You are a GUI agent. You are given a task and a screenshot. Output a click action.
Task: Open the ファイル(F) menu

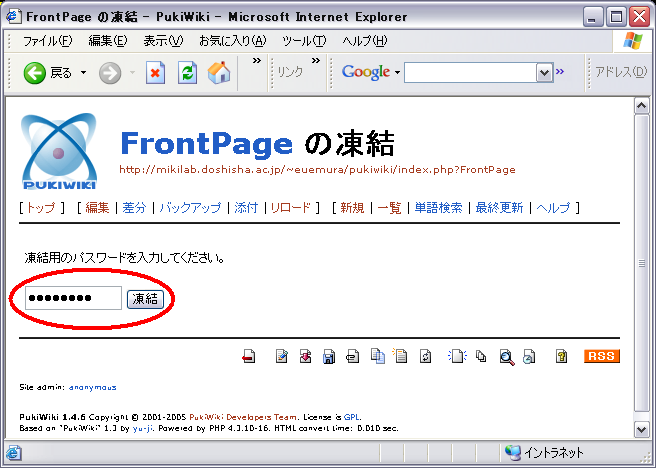click(47, 41)
